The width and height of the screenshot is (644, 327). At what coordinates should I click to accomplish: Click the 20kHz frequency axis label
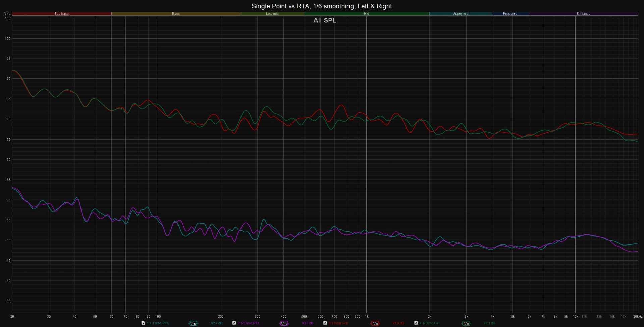coord(638,316)
